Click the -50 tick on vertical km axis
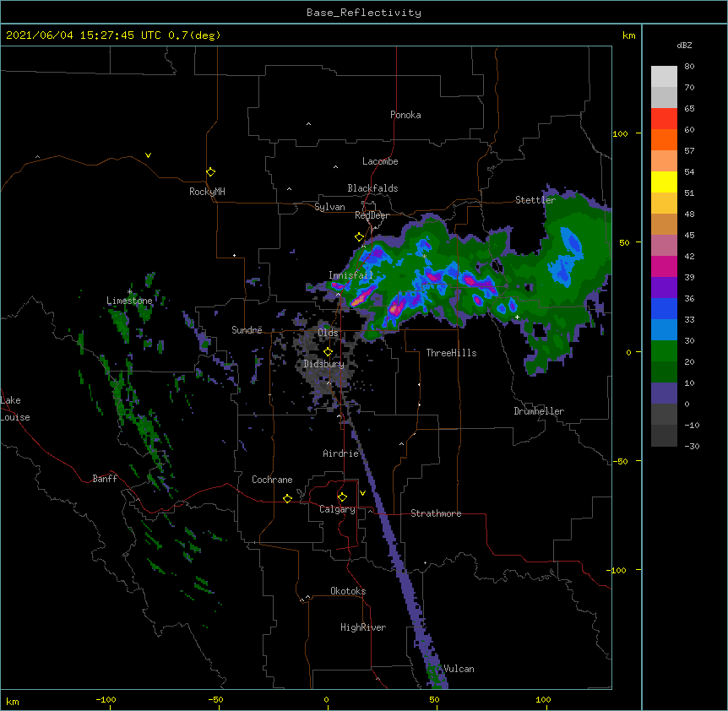This screenshot has width=728, height=711. coord(620,461)
